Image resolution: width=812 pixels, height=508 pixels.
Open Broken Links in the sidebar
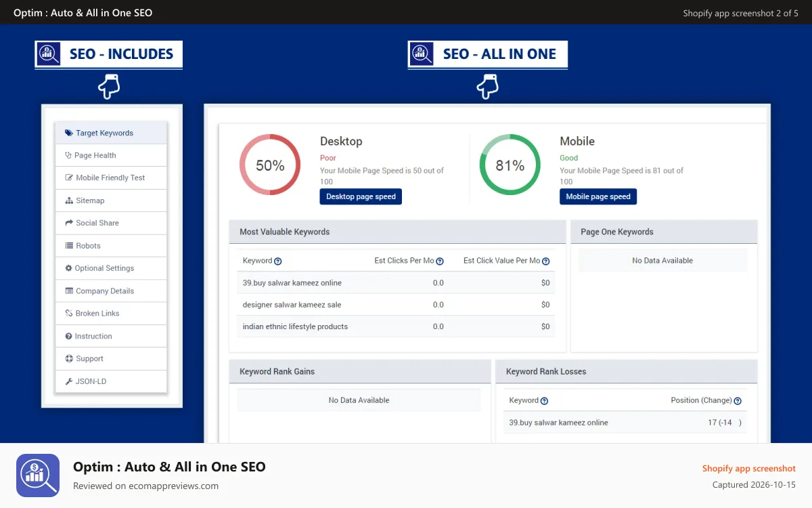[x=111, y=314]
